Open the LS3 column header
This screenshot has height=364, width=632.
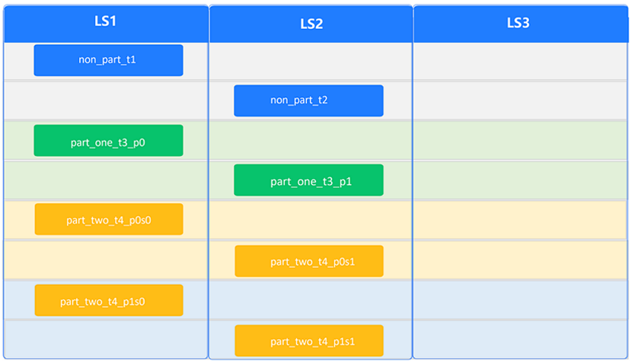(x=518, y=24)
